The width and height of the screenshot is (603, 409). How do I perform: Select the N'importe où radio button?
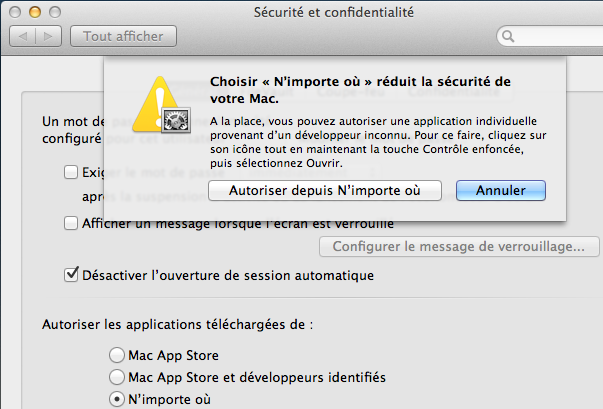pyautogui.click(x=117, y=399)
